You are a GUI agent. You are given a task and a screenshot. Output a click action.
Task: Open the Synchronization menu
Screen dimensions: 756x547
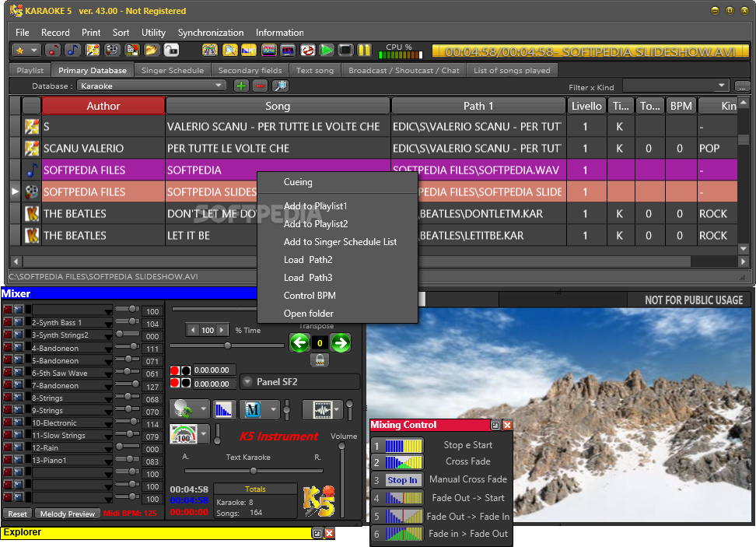click(x=211, y=33)
